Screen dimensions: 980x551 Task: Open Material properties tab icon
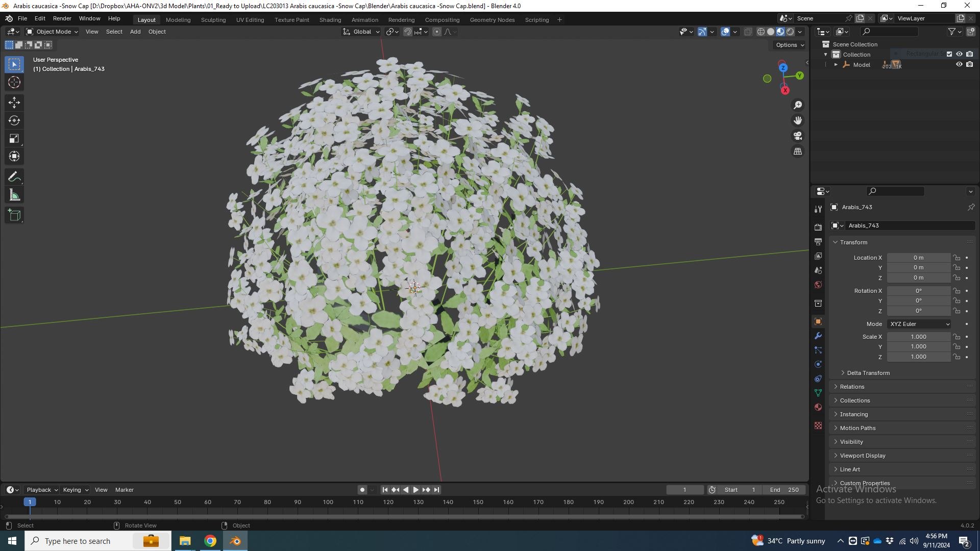tap(818, 407)
